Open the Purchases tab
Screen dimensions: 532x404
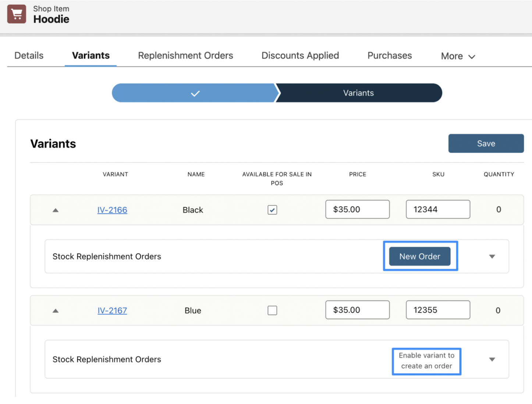pyautogui.click(x=389, y=55)
